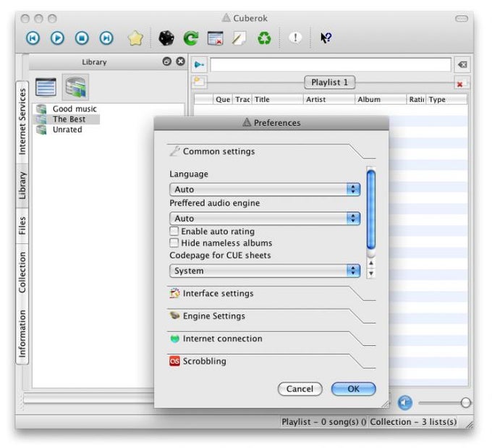Click the Trac column header
Viewport: 492px width, 448px height.
[x=242, y=100]
